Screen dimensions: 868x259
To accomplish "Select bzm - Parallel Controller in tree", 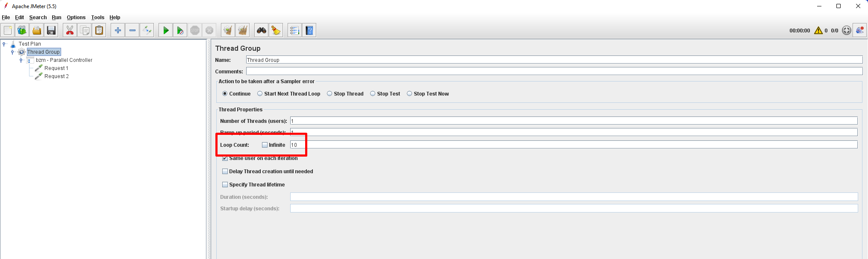I will coord(64,60).
